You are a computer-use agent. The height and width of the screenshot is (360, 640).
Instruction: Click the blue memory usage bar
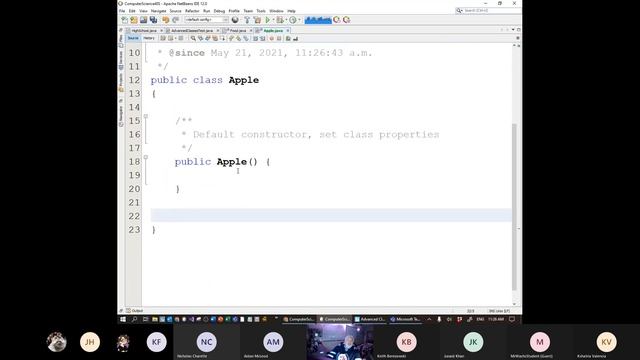[x=318, y=20]
